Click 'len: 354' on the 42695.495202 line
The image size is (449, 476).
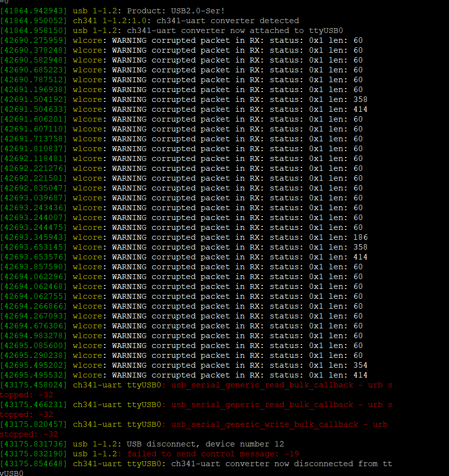348,365
